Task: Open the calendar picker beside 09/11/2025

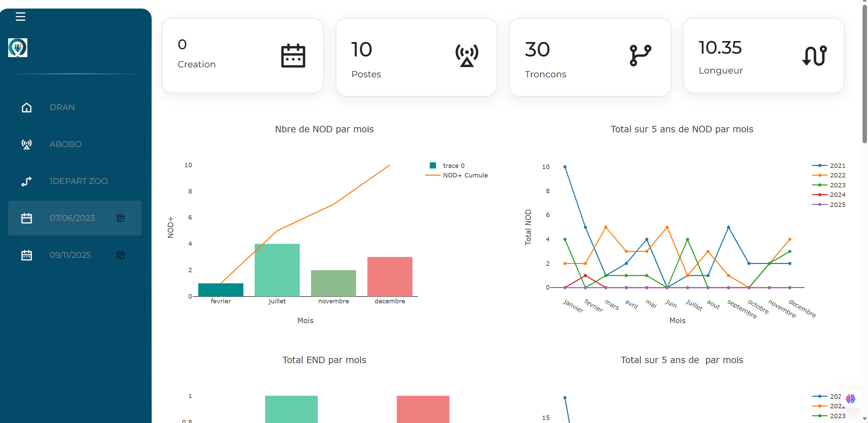Action: [x=120, y=255]
